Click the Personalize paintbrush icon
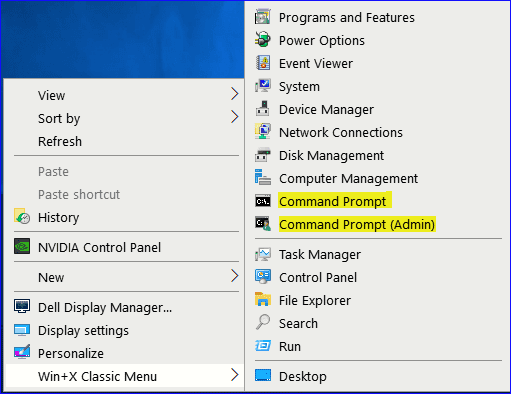The width and height of the screenshot is (511, 394). coord(22,352)
